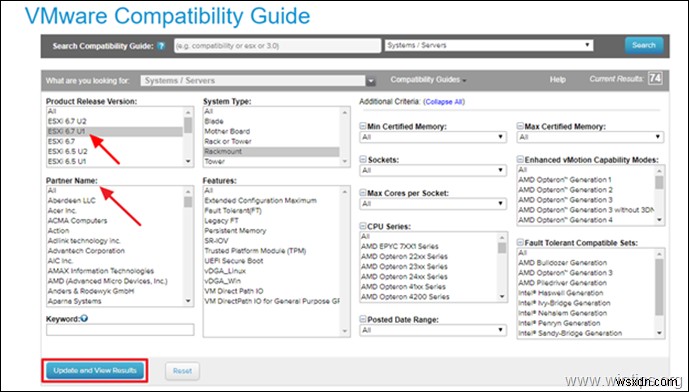
Task: Open the Max Cores per Socket dropdown
Action: (x=433, y=204)
